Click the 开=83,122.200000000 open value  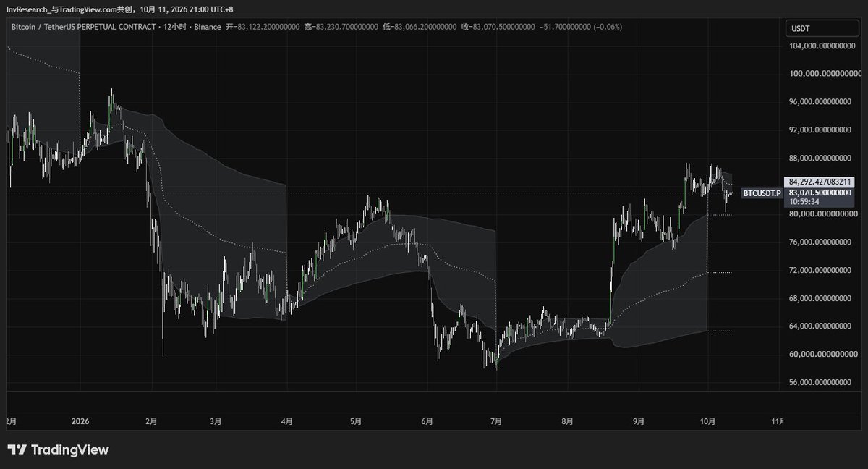(x=261, y=27)
